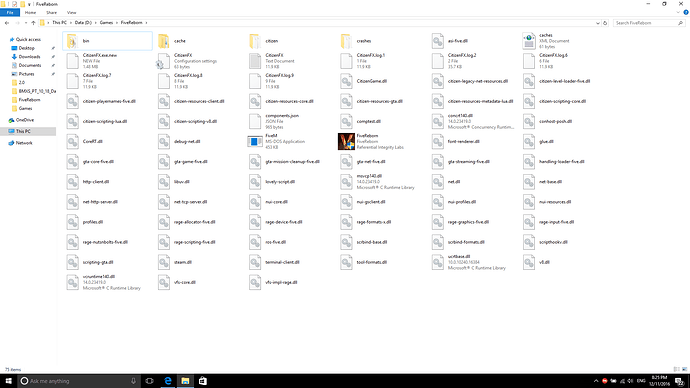
Task: Open the Help question mark icon
Action: 686,12
